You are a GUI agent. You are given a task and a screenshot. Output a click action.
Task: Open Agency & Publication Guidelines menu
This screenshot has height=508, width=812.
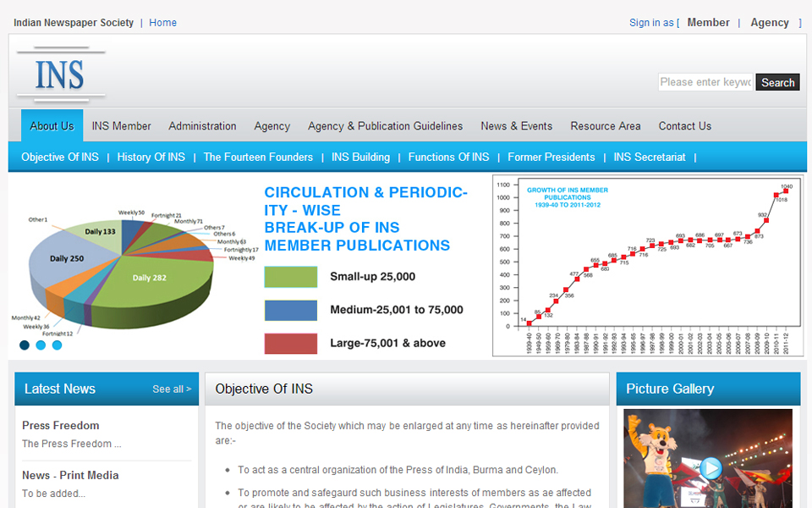385,126
